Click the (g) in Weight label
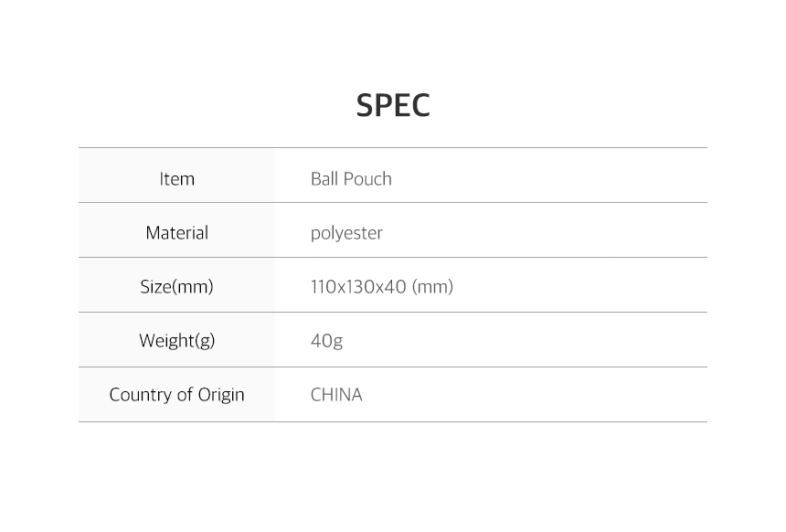Screen dimensions: 786x532 [x=205, y=341]
